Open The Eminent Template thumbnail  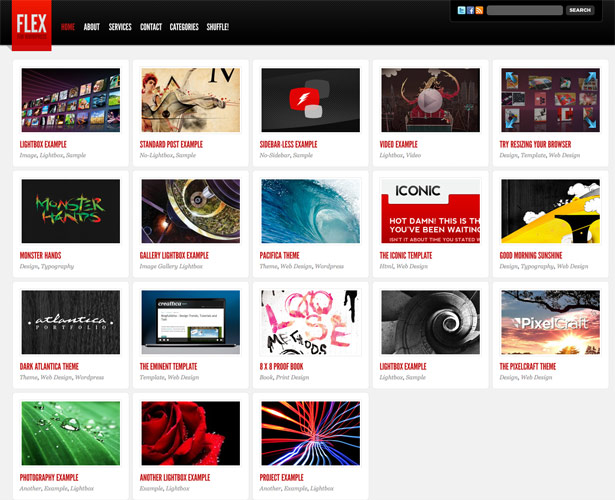pyautogui.click(x=191, y=322)
